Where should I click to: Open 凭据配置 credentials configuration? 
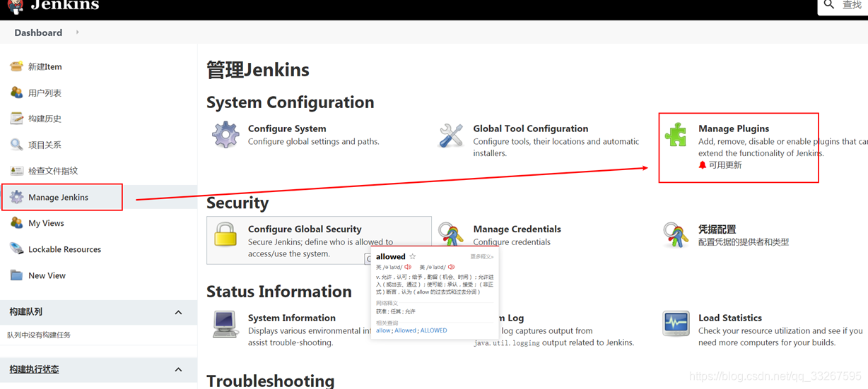pos(717,229)
